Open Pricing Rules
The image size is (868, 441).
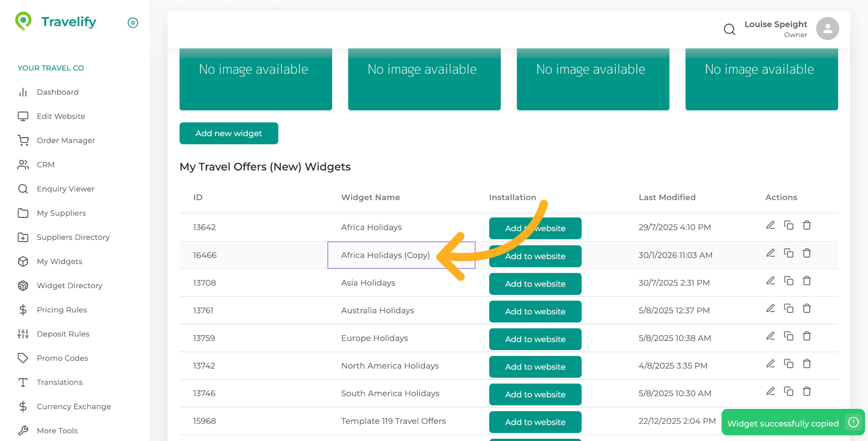click(61, 310)
